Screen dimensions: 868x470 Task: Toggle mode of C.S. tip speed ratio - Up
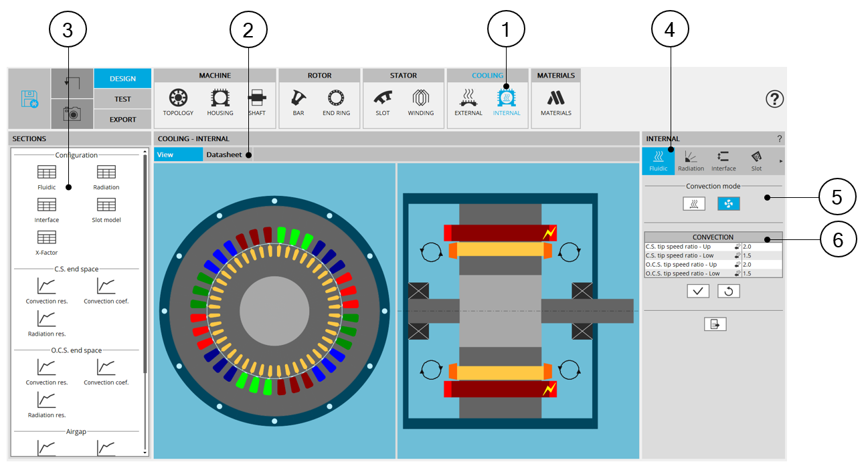[737, 247]
